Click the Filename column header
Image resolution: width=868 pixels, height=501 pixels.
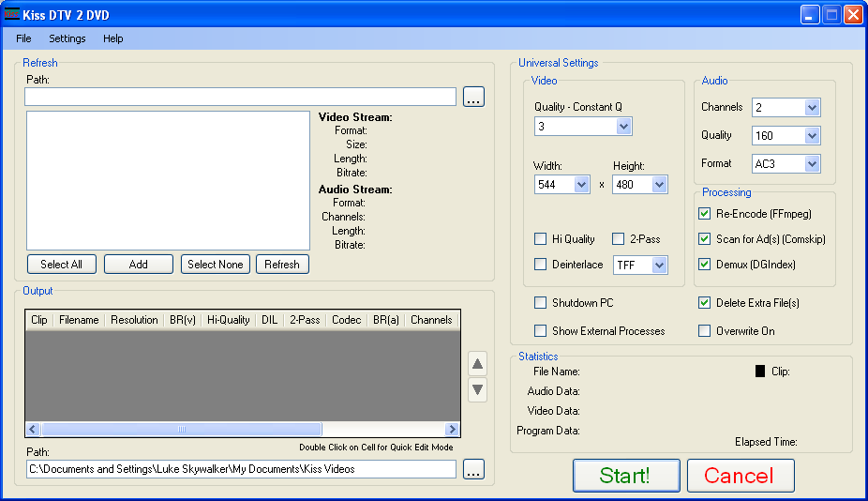[79, 320]
